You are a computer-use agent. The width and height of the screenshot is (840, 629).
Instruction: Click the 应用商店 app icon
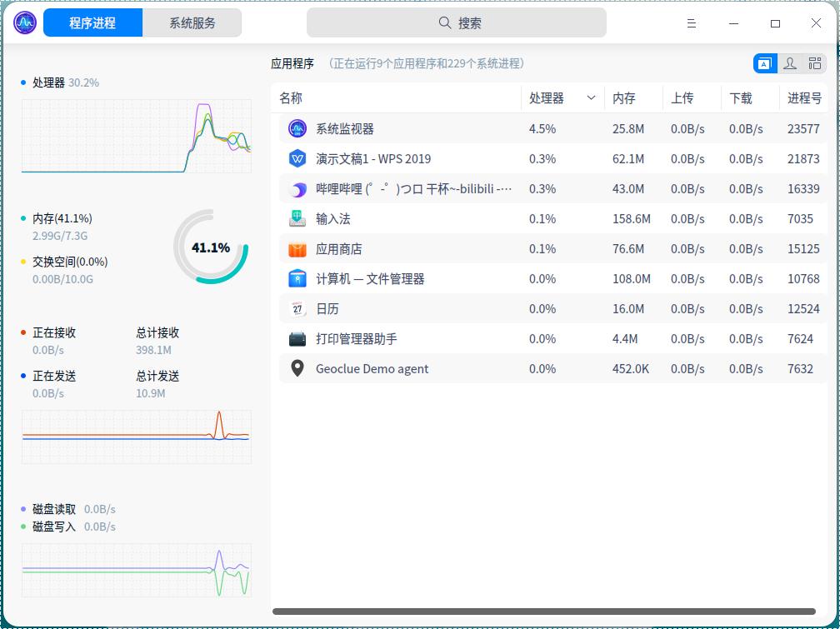tap(297, 249)
